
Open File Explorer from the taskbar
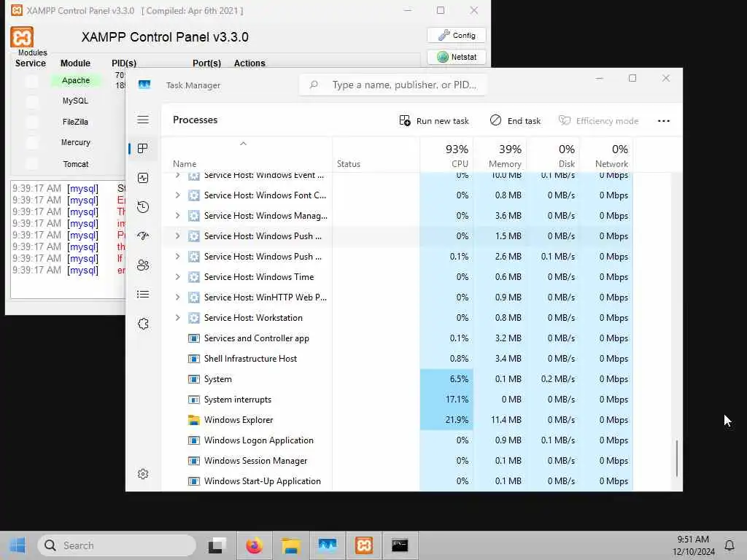pos(290,545)
